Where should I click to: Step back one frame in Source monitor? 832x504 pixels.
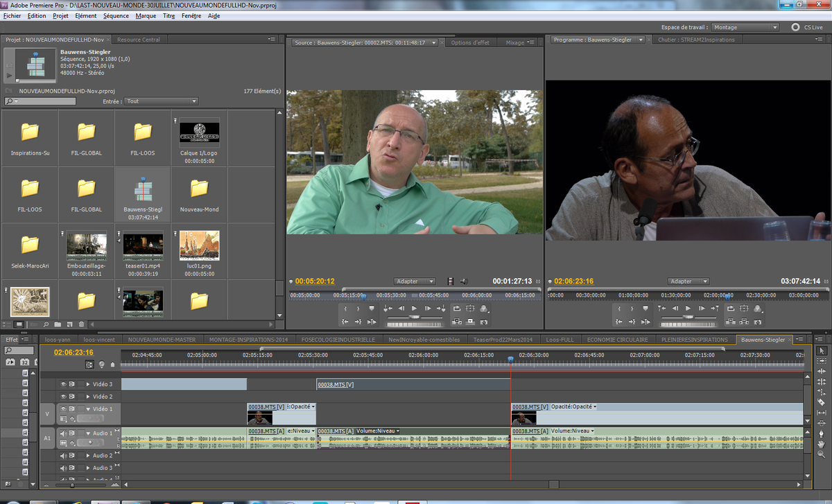pyautogui.click(x=401, y=309)
